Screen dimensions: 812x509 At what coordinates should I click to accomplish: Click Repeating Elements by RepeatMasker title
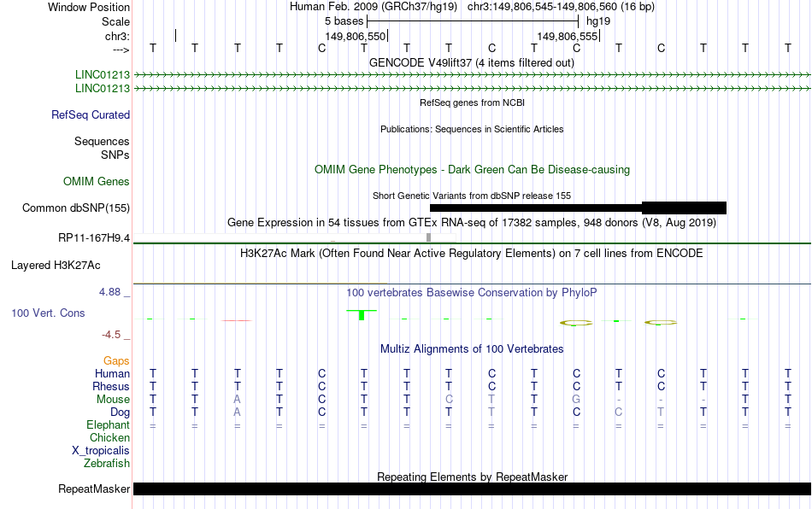472,477
